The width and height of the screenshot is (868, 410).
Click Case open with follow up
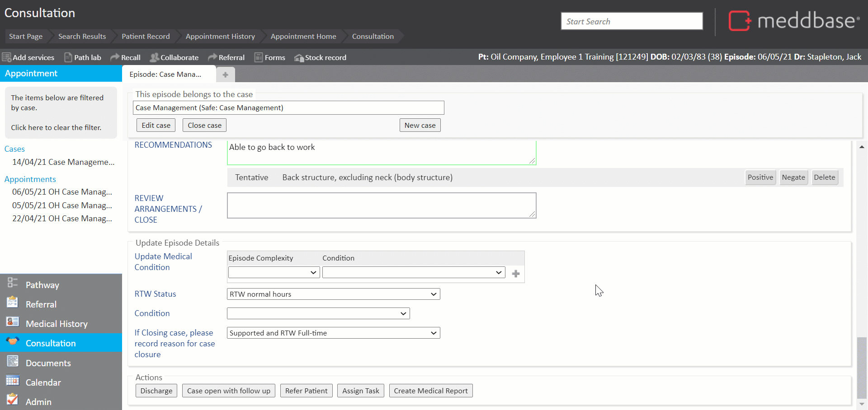point(229,391)
